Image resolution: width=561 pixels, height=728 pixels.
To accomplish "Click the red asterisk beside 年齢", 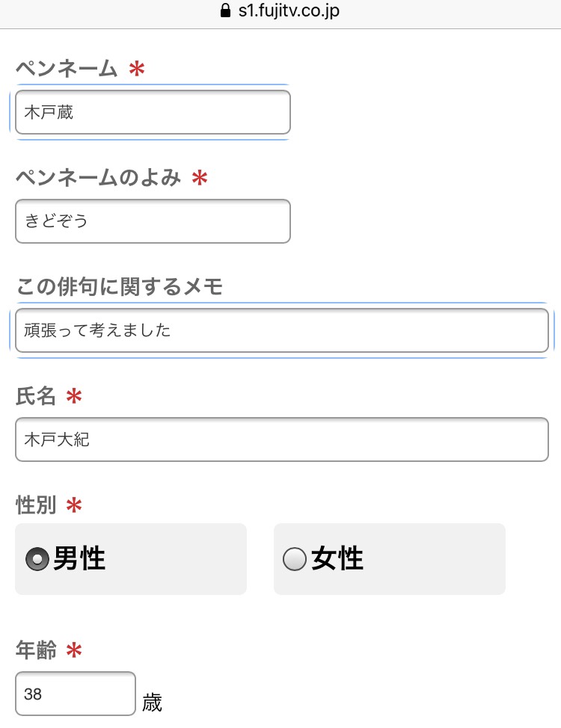I will click(74, 652).
